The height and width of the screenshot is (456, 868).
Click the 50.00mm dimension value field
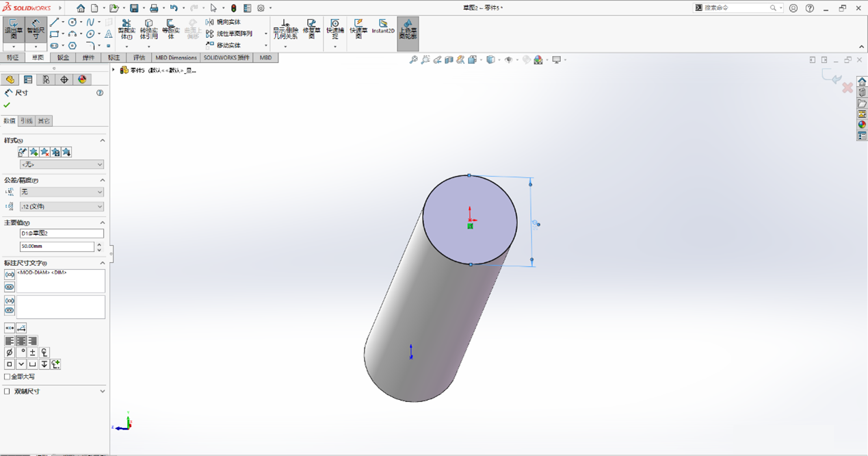coord(57,246)
